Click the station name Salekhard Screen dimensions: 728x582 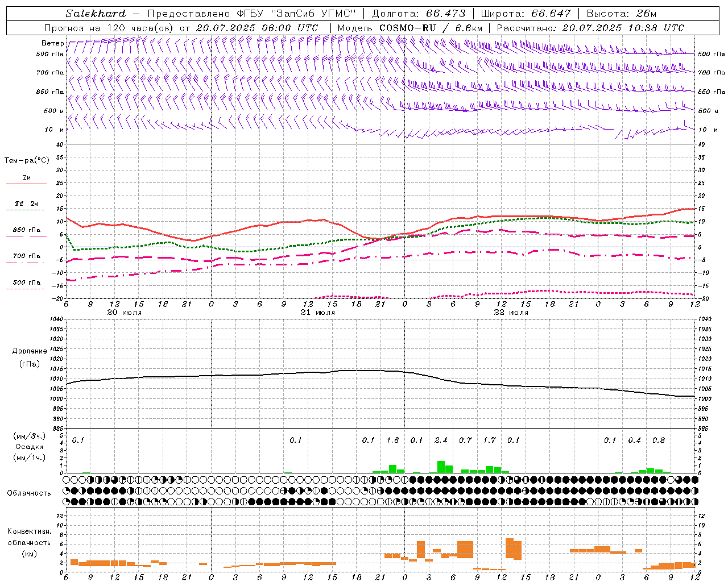pyautogui.click(x=96, y=14)
